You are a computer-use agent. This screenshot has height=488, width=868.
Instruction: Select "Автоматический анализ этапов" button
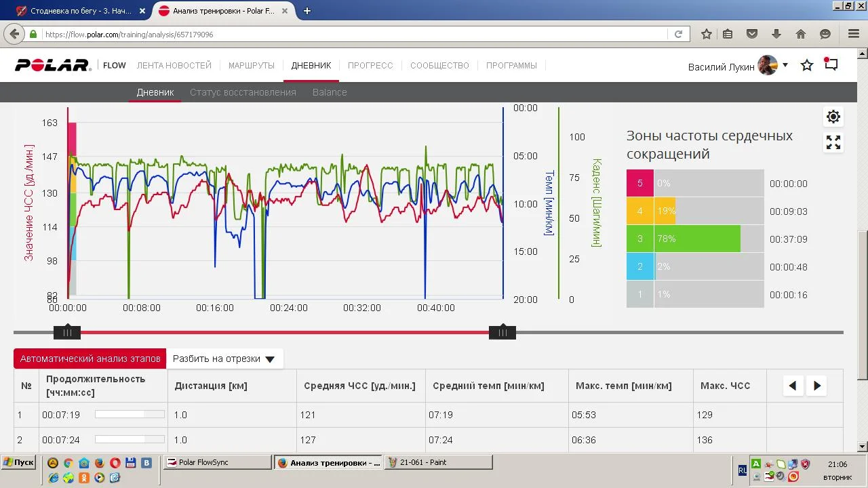coord(90,359)
